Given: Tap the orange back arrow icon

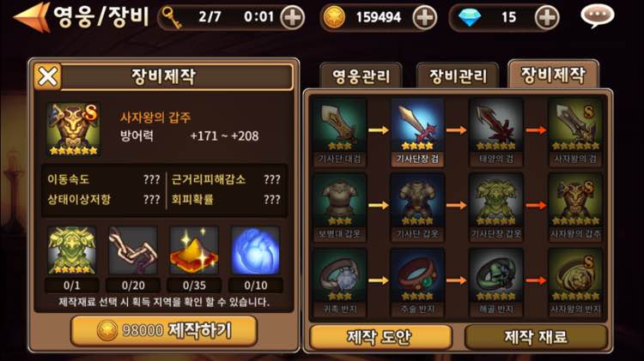Looking at the screenshot, I should [x=32, y=17].
